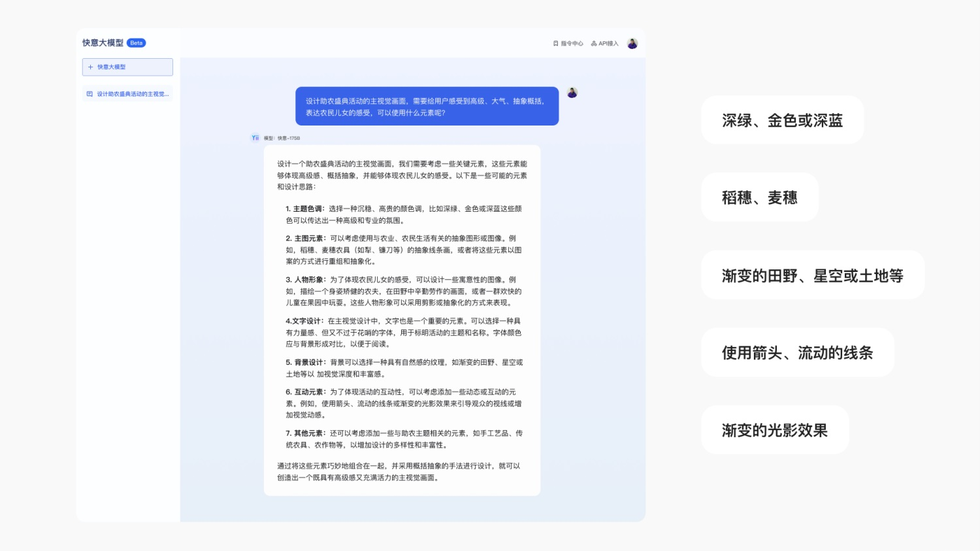Viewport: 980px width, 551px height.
Task: Click the 7. 其他元素 paragraph
Action: [404, 439]
